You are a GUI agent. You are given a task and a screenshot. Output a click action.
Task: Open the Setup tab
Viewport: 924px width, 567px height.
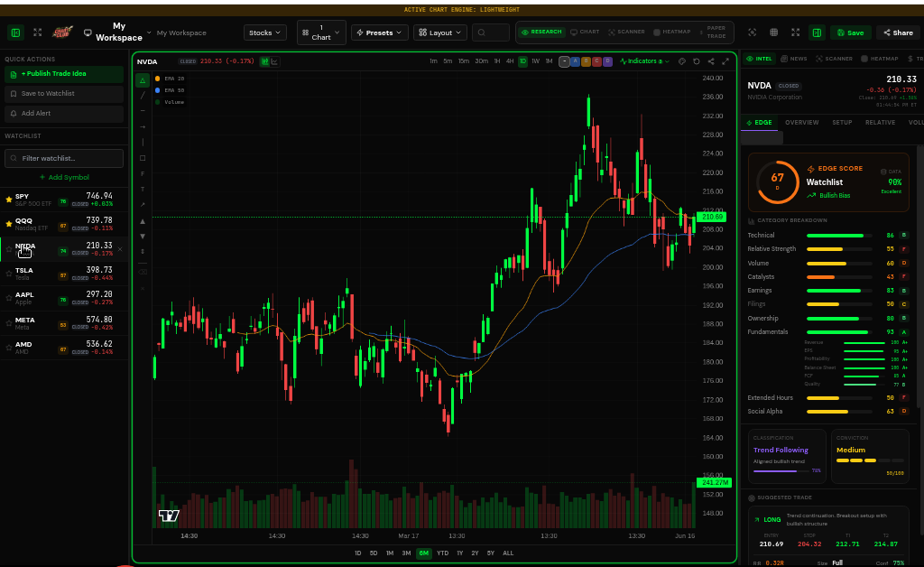(x=842, y=123)
